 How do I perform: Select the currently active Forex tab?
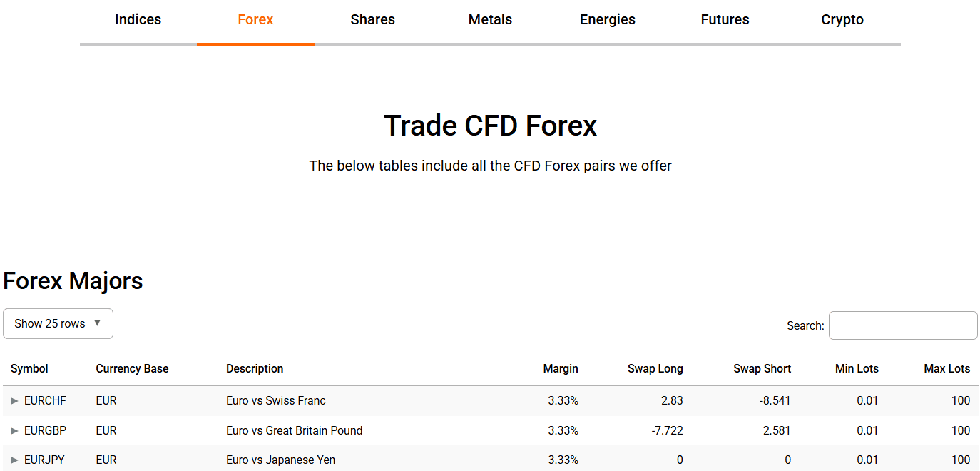(255, 19)
